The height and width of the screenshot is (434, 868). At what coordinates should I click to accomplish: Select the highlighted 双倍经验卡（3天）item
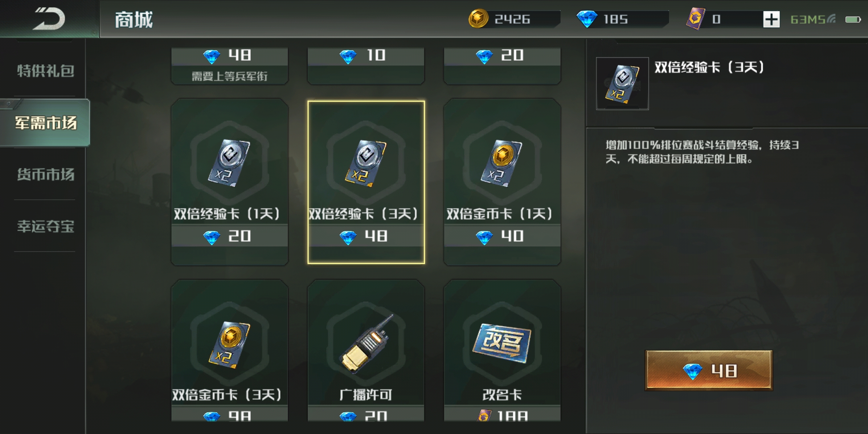click(366, 182)
